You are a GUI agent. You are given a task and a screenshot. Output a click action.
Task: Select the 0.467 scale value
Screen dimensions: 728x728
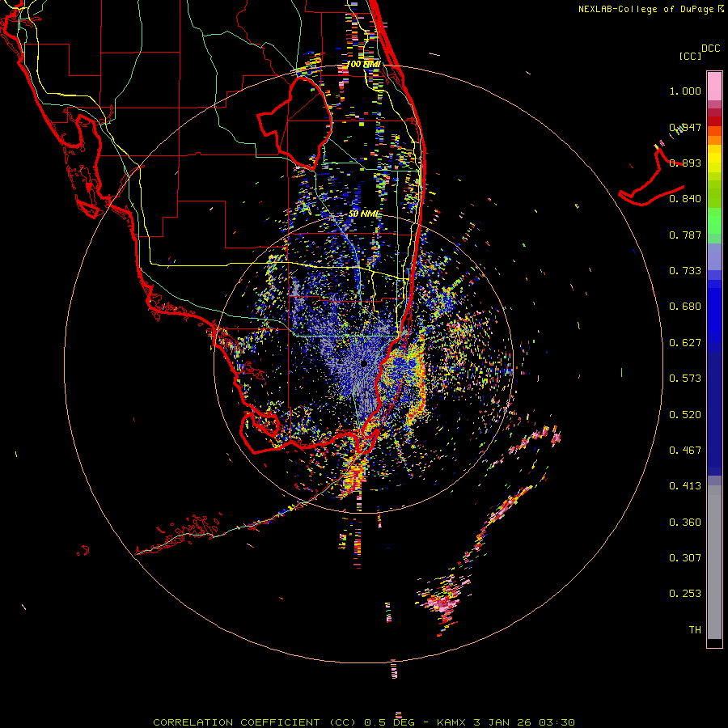(685, 451)
